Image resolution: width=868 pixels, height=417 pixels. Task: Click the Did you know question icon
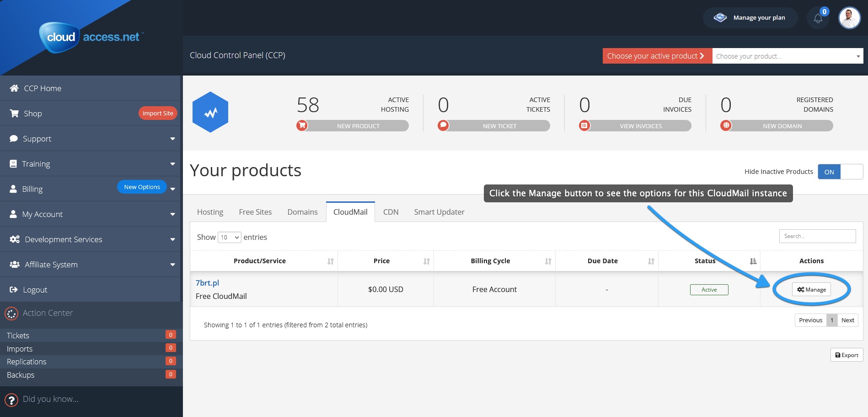pyautogui.click(x=11, y=400)
